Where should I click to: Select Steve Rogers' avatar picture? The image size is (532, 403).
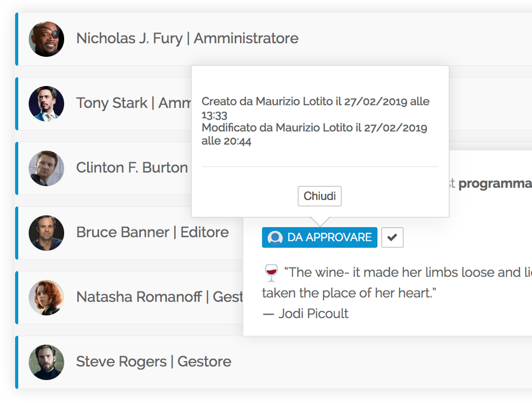[x=46, y=362]
